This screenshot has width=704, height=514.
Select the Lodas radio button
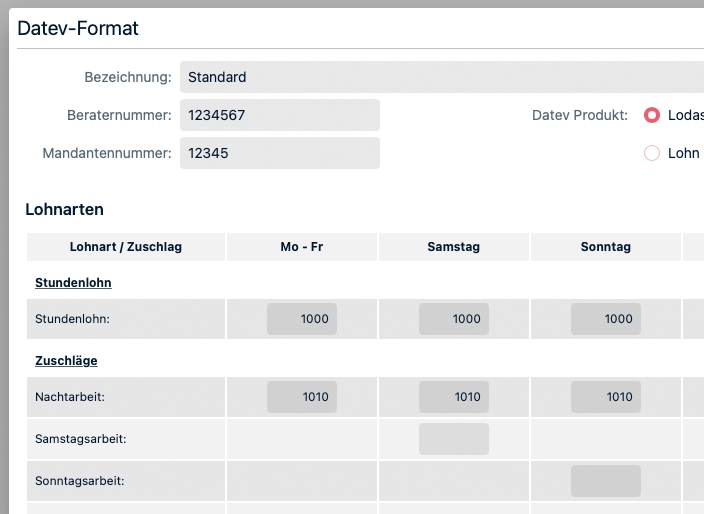pos(652,115)
